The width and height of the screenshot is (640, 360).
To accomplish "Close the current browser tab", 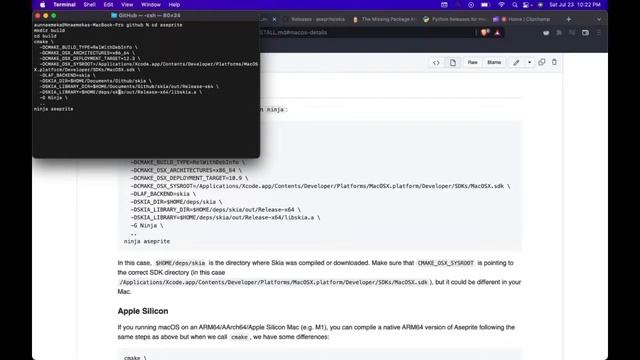I will 274,19.
